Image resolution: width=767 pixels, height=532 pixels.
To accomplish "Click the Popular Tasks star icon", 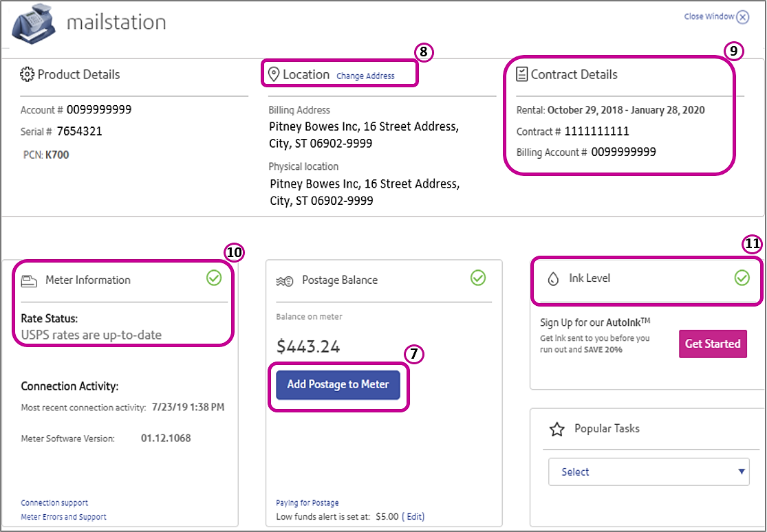I will pyautogui.click(x=557, y=430).
